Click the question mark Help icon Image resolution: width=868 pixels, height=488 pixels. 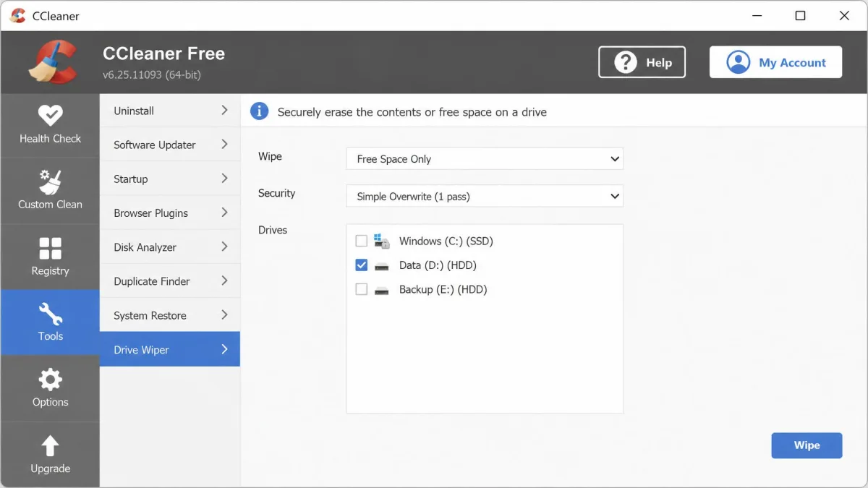(626, 62)
